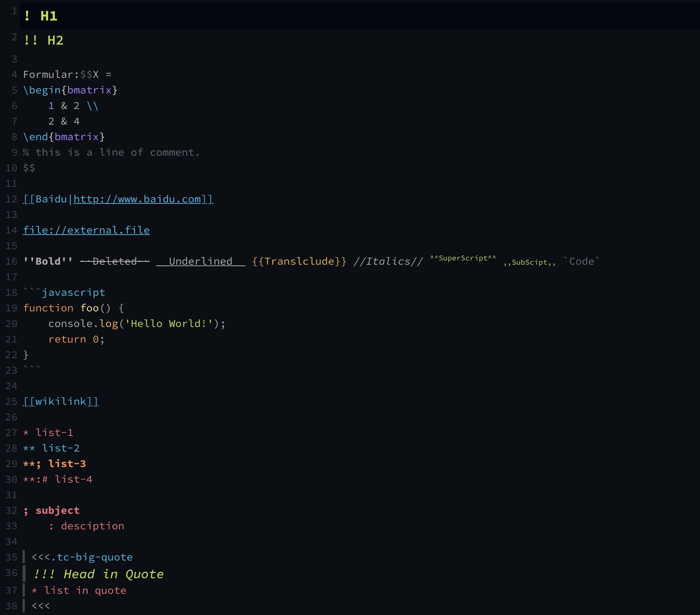Click the bmatrix text after \end
This screenshot has height=615, width=700.
[76, 137]
